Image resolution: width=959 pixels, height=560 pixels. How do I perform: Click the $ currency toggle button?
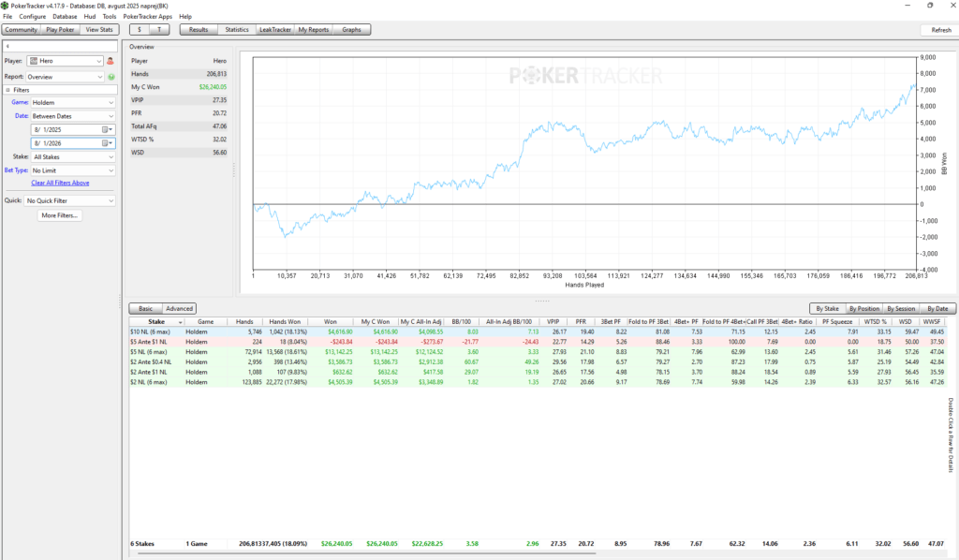pyautogui.click(x=140, y=29)
